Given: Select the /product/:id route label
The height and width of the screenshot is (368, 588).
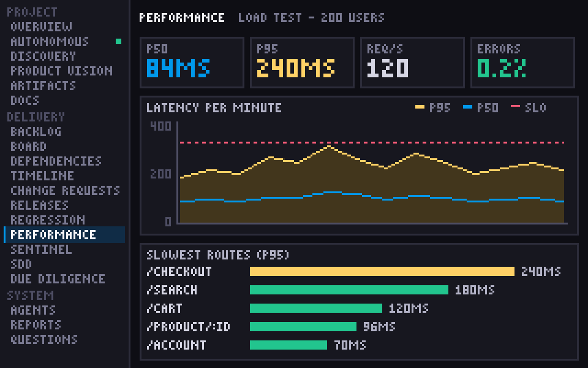Looking at the screenshot, I should coord(188,327).
